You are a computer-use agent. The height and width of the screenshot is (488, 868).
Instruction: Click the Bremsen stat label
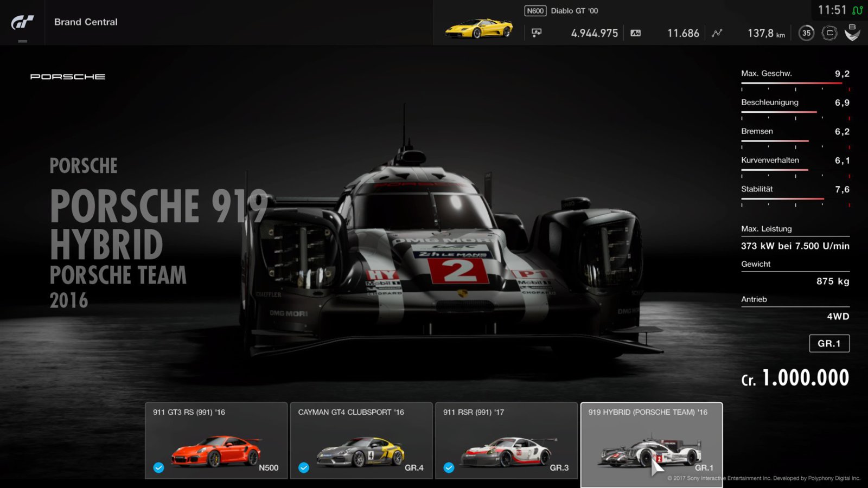(x=757, y=131)
